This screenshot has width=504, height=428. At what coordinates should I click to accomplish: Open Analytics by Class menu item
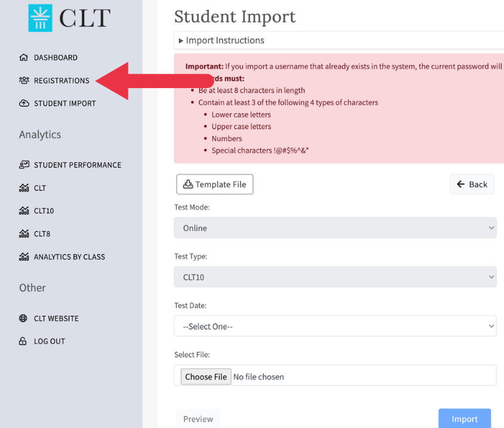(69, 257)
